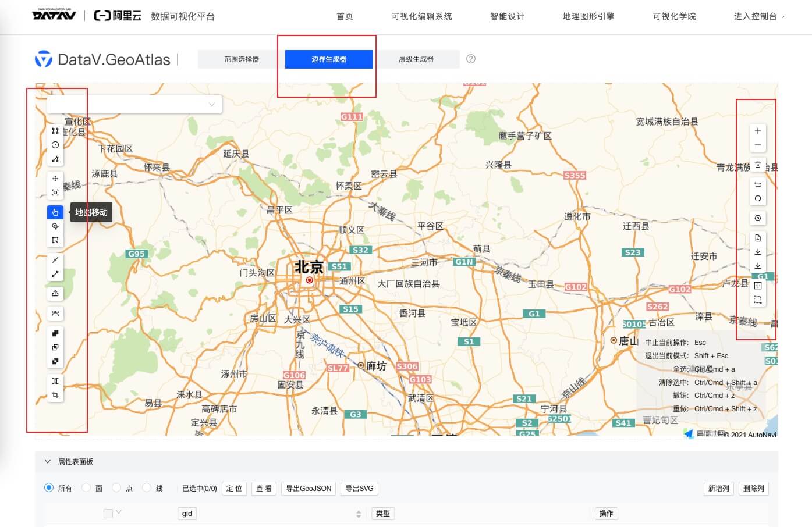Activate the blue hand map-move tool

(55, 212)
